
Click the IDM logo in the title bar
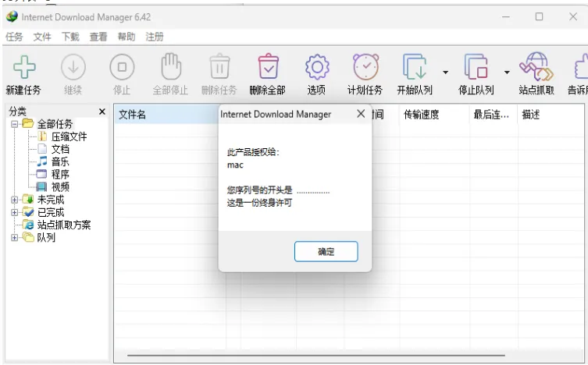coord(12,17)
